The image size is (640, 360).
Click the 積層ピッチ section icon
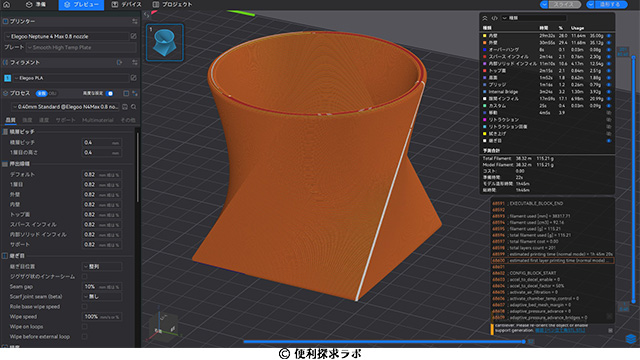point(5,132)
